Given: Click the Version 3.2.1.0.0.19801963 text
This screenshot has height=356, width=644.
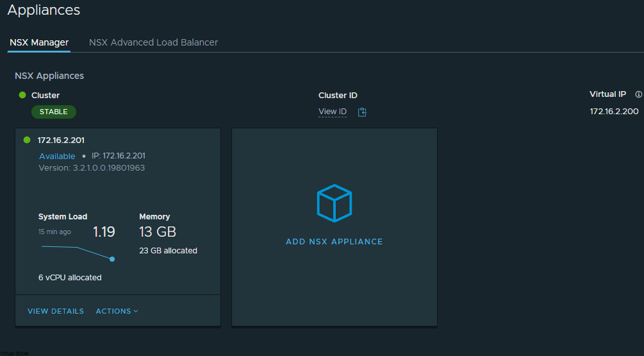Looking at the screenshot, I should click(x=92, y=167).
